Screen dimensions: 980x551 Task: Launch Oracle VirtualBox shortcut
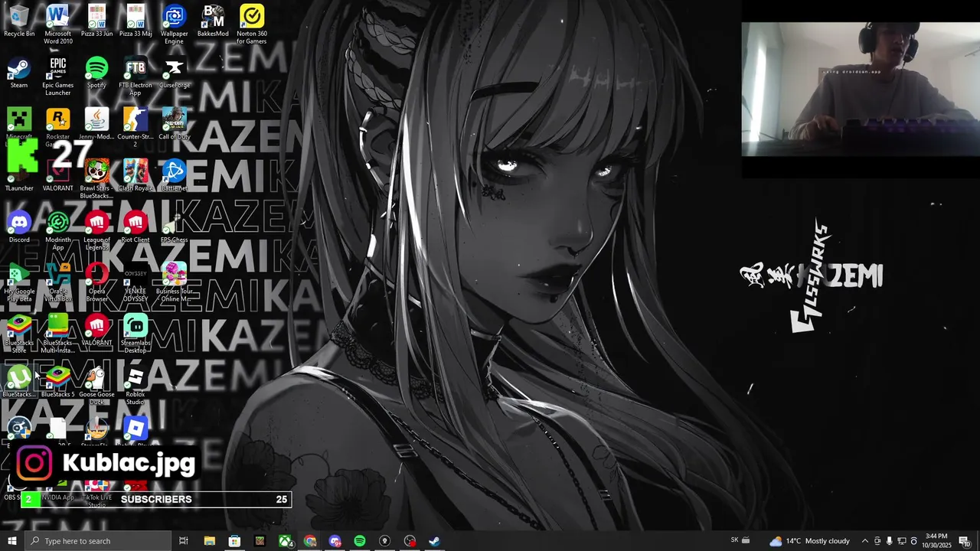[57, 282]
